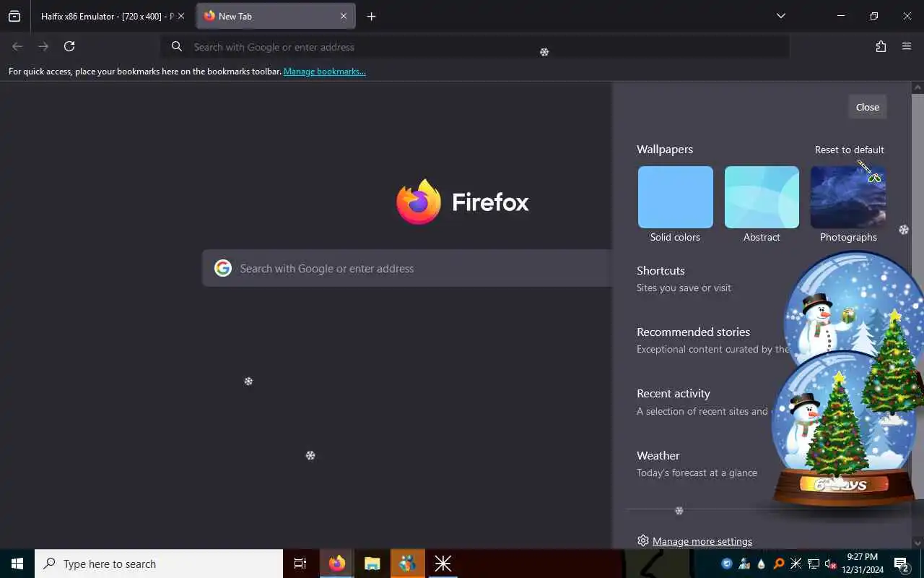The height and width of the screenshot is (578, 924).
Task: Close the customize panel
Action: click(867, 107)
